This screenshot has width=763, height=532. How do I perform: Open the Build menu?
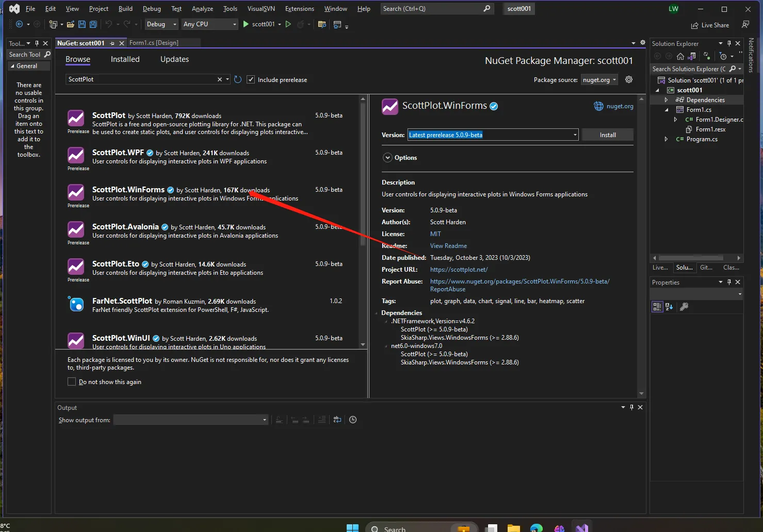click(125, 9)
